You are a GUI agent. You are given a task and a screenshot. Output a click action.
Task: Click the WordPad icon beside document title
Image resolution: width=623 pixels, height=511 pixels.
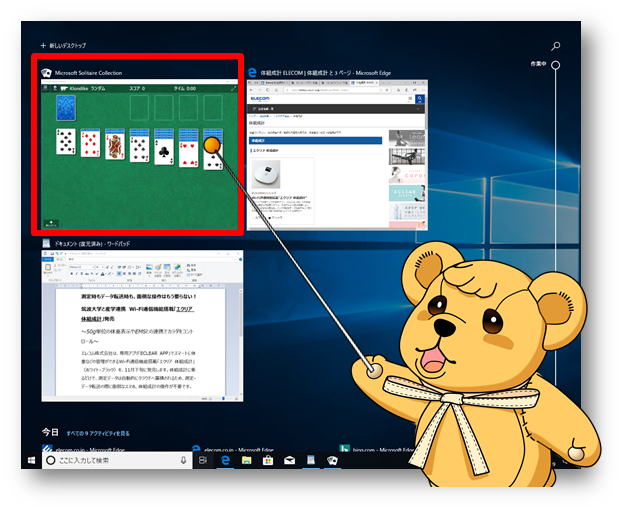46,243
